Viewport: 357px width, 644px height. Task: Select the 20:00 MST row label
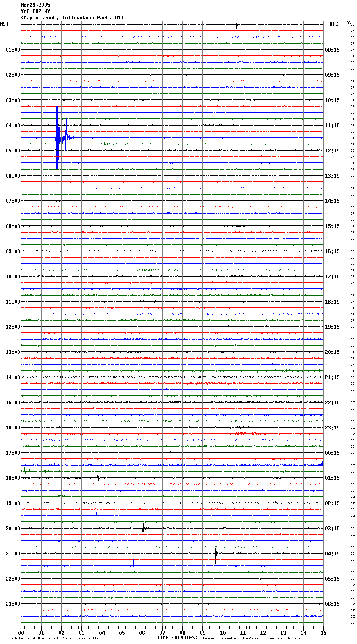pos(13,529)
